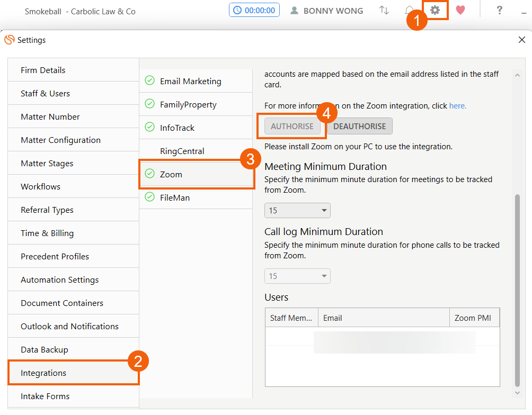Open InfoTrack integration

point(196,128)
